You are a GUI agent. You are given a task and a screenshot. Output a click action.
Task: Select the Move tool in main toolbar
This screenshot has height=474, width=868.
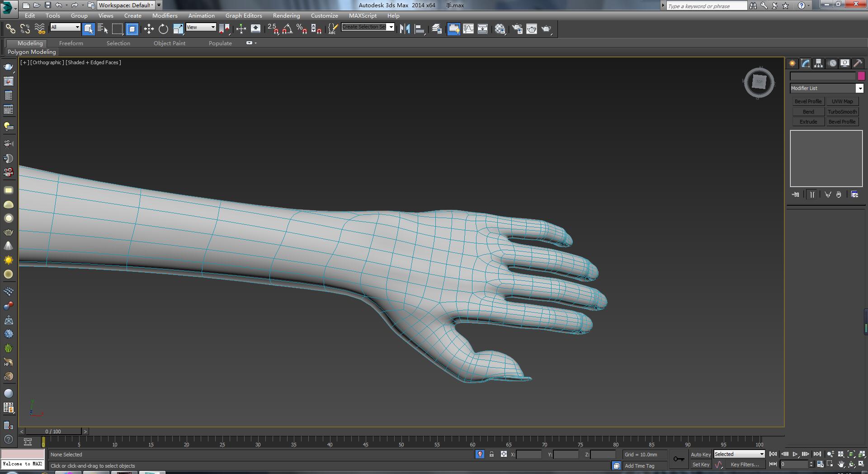click(x=149, y=29)
